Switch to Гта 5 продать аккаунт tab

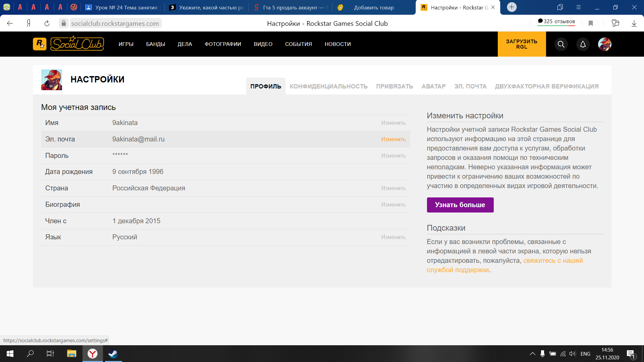291,7
